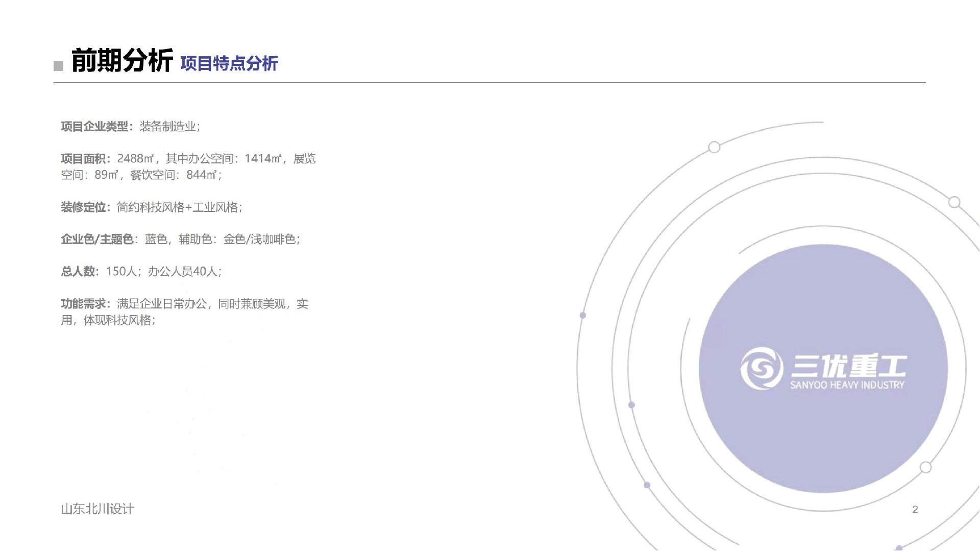Click the hollow orbit circle at the right edge
The height and width of the screenshot is (551, 980).
click(x=954, y=202)
